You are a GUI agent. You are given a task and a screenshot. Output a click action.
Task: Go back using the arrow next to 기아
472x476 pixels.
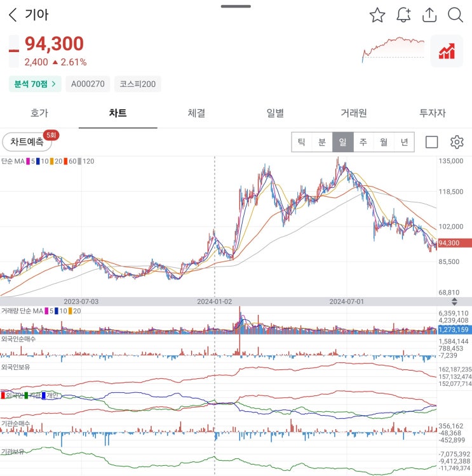[x=13, y=15]
